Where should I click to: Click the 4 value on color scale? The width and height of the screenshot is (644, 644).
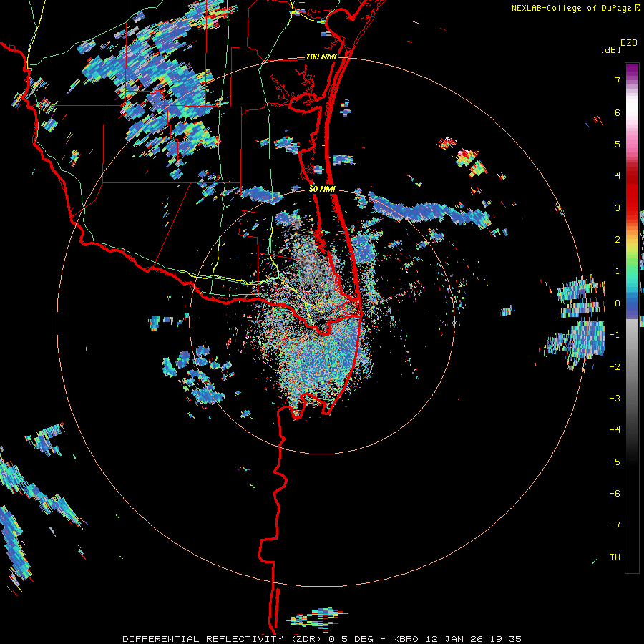(618, 176)
